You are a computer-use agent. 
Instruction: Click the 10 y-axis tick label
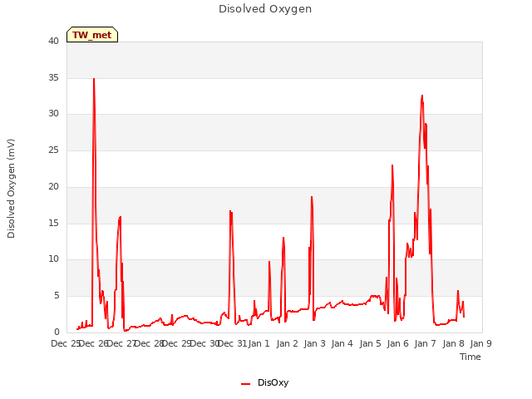pyautogui.click(x=53, y=259)
